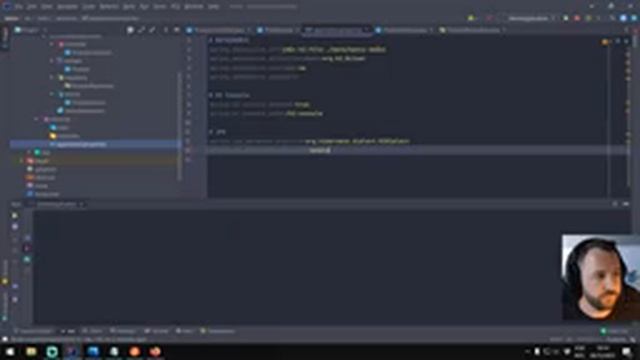The width and height of the screenshot is (640, 360).
Task: Hide the Project tool window
Action: coord(176,30)
